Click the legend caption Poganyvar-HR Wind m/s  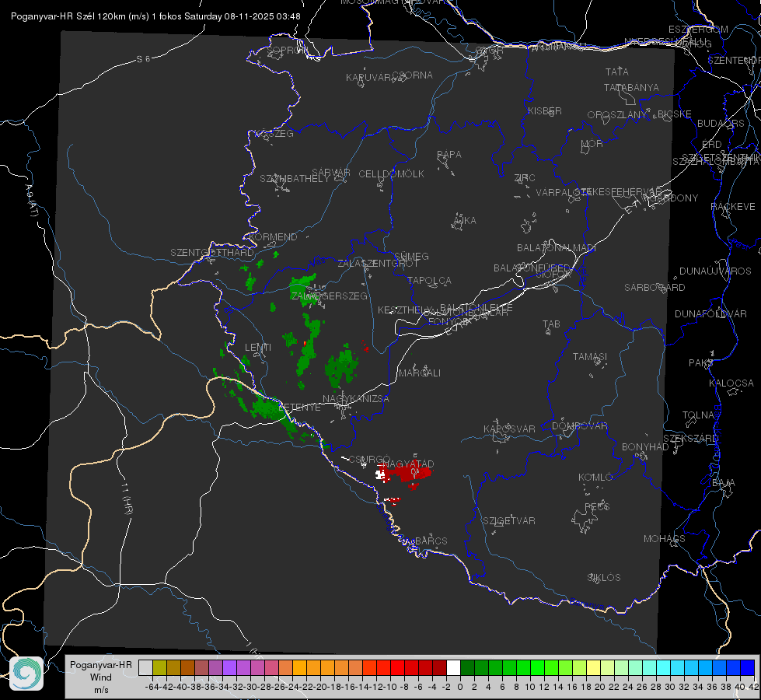click(100, 677)
